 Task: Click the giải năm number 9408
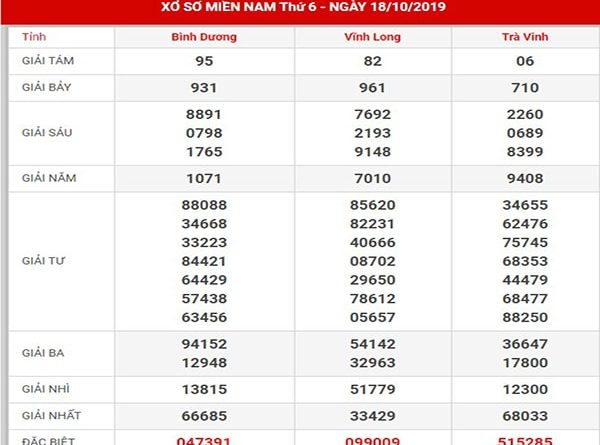(x=525, y=178)
